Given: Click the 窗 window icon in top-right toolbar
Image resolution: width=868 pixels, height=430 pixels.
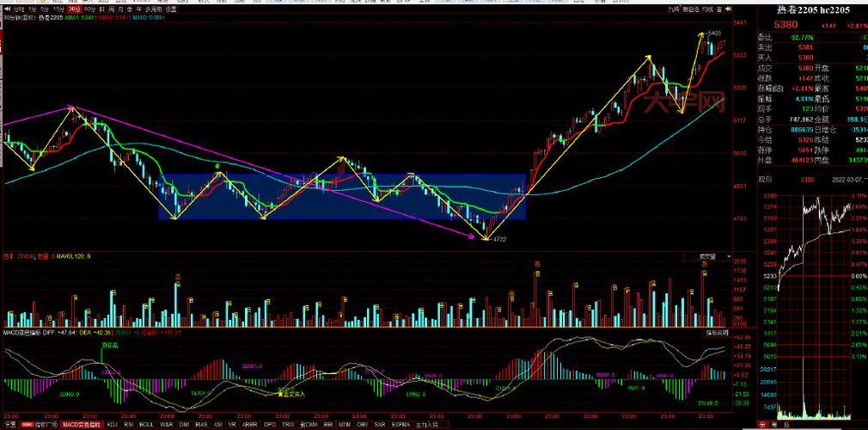Looking at the screenshot, I should point(719,9).
